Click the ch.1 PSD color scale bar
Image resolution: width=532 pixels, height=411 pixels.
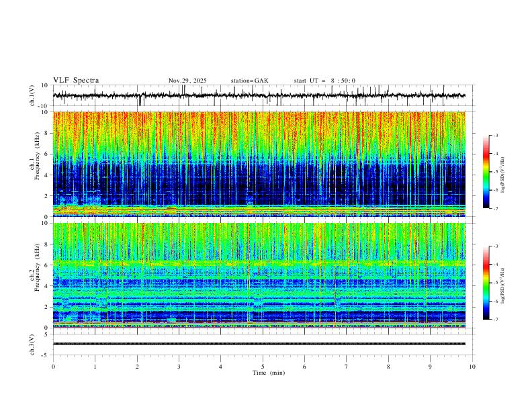[x=486, y=172]
